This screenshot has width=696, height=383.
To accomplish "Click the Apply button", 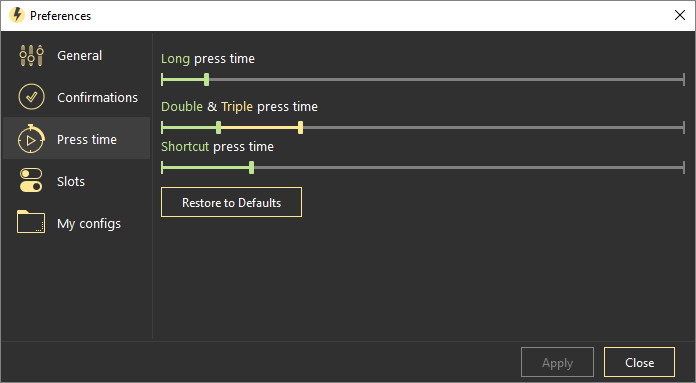I will point(557,362).
